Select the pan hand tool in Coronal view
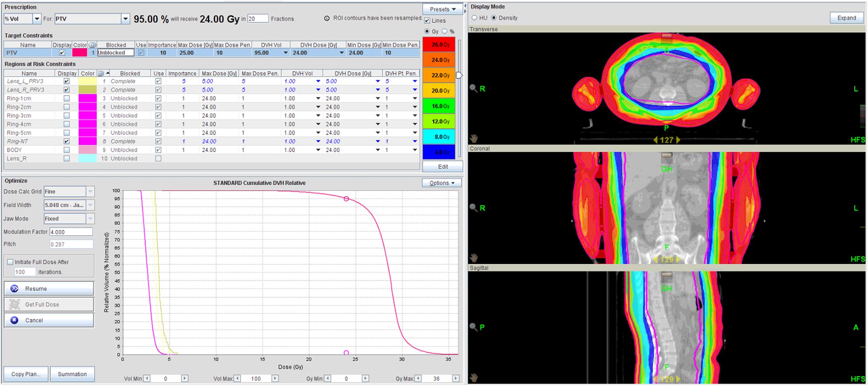Screen dimensions: 868x386 (474, 258)
